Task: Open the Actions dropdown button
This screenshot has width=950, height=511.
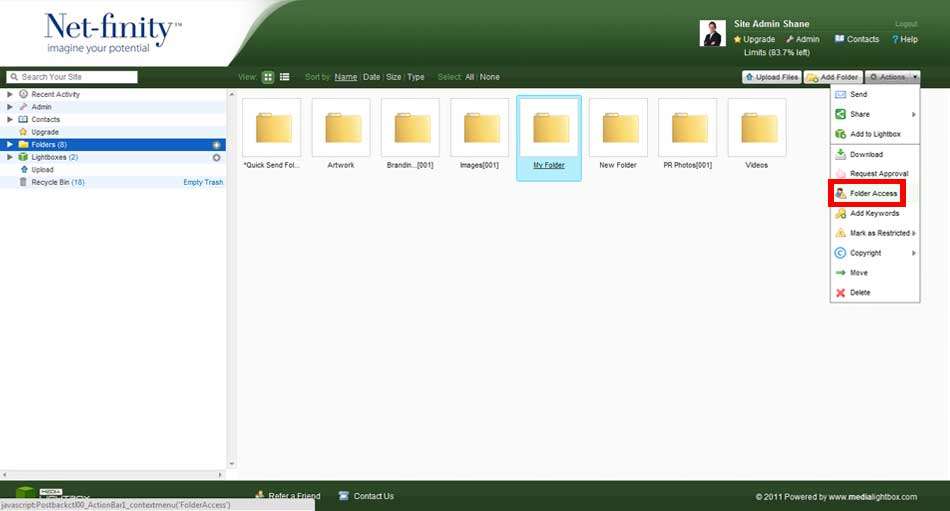Action: (x=892, y=77)
